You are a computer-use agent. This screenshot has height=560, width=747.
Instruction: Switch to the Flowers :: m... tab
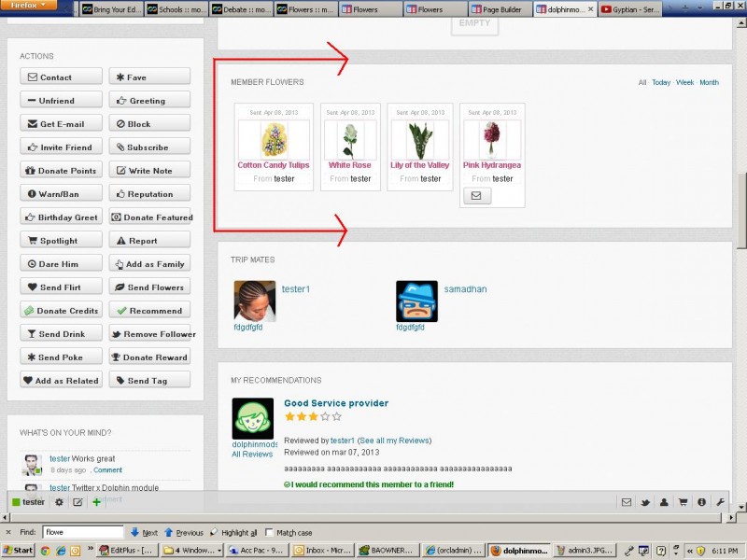click(x=305, y=9)
